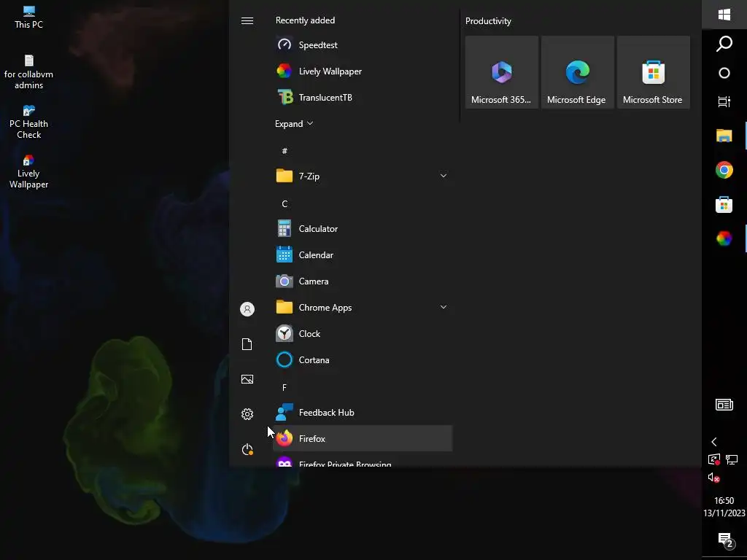Click the # letter header in app list

[285, 151]
